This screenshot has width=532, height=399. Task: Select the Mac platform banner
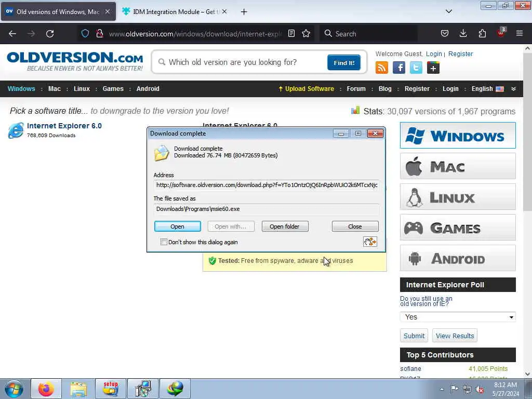(x=458, y=166)
